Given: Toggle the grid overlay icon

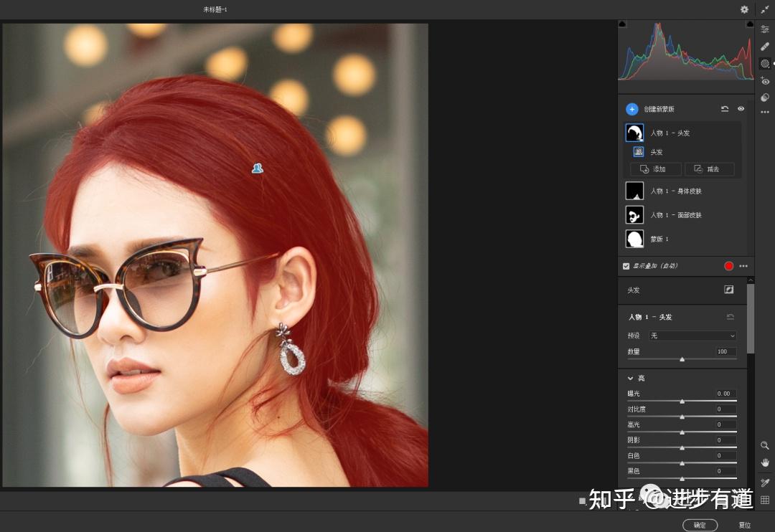Looking at the screenshot, I should tap(765, 500).
